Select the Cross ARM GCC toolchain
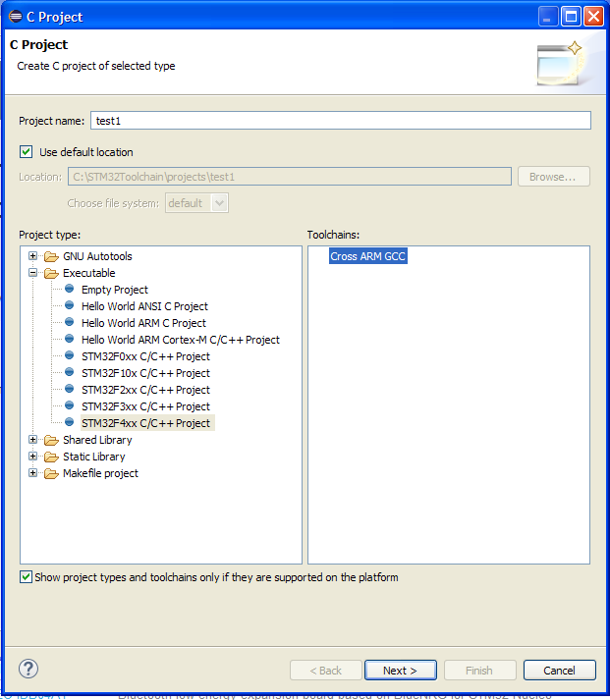Viewport: 610px width, 700px height. coord(368,256)
